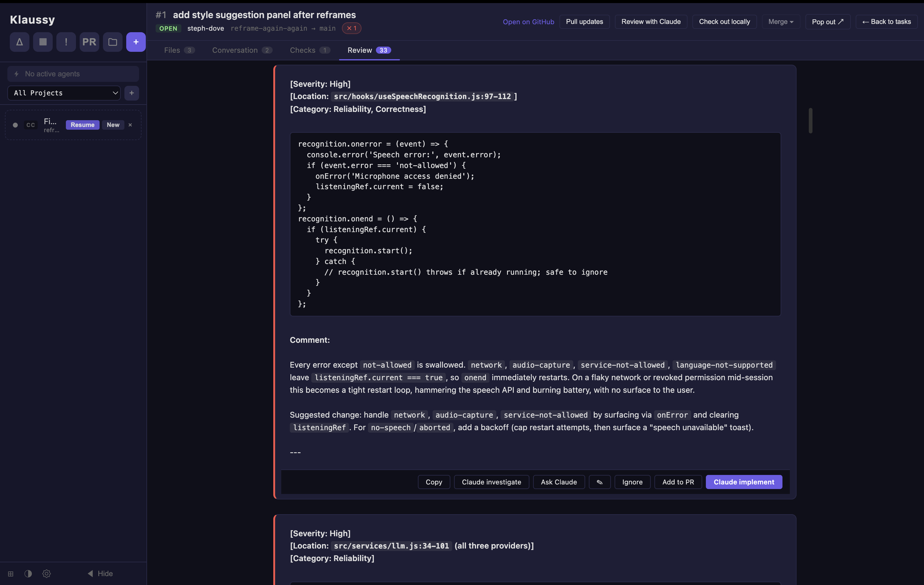Click the Klaussy app title
This screenshot has width=924, height=585.
(x=32, y=20)
